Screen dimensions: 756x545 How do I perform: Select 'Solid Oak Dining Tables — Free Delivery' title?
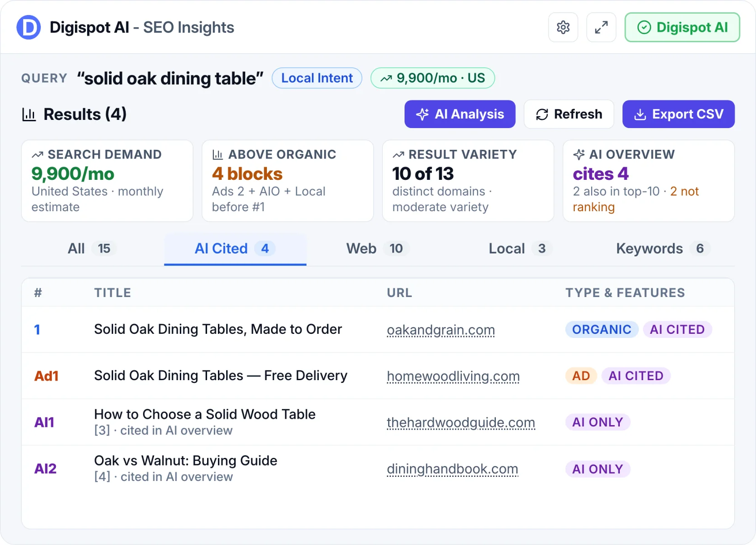click(221, 376)
